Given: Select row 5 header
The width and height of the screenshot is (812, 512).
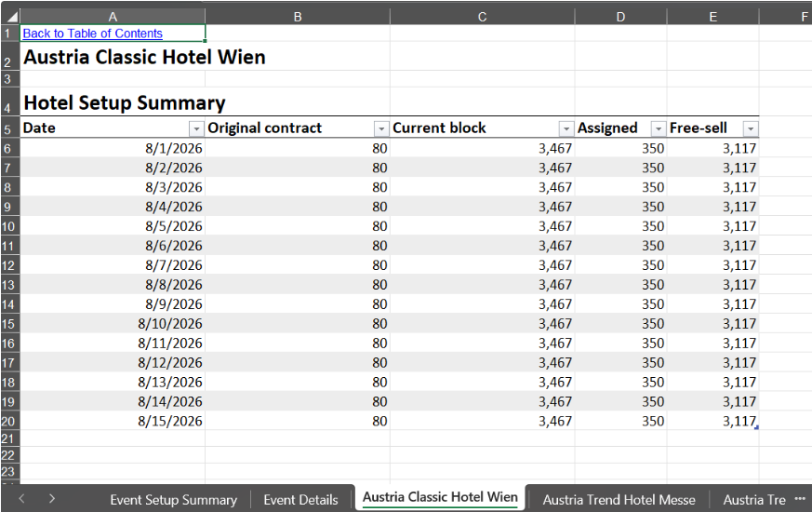Looking at the screenshot, I should pos(10,128).
